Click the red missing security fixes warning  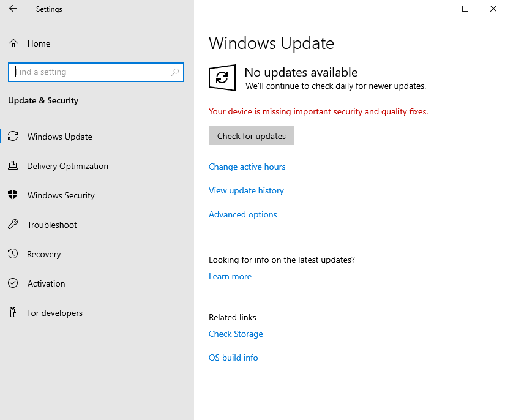tap(318, 112)
